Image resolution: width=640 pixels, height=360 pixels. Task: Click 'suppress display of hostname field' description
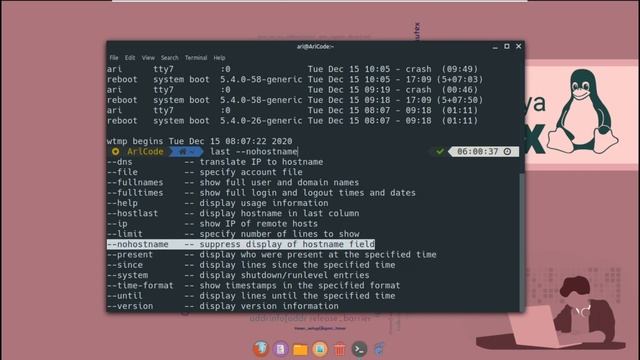[287, 244]
